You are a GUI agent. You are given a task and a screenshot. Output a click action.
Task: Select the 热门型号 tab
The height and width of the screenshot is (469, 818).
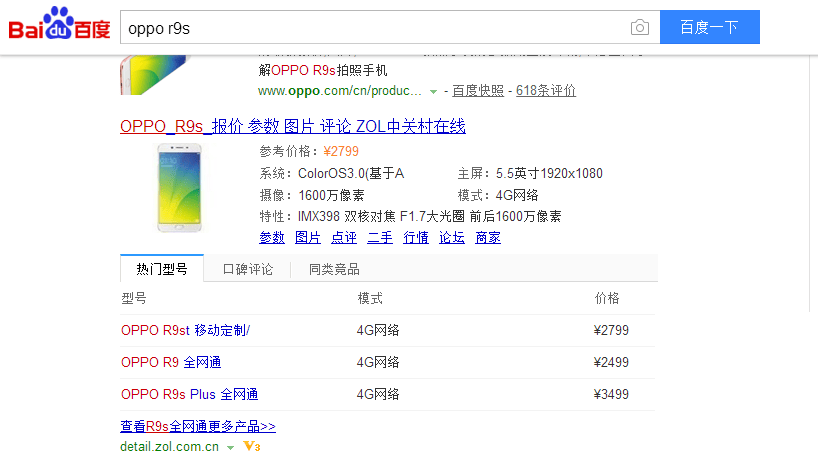[162, 269]
